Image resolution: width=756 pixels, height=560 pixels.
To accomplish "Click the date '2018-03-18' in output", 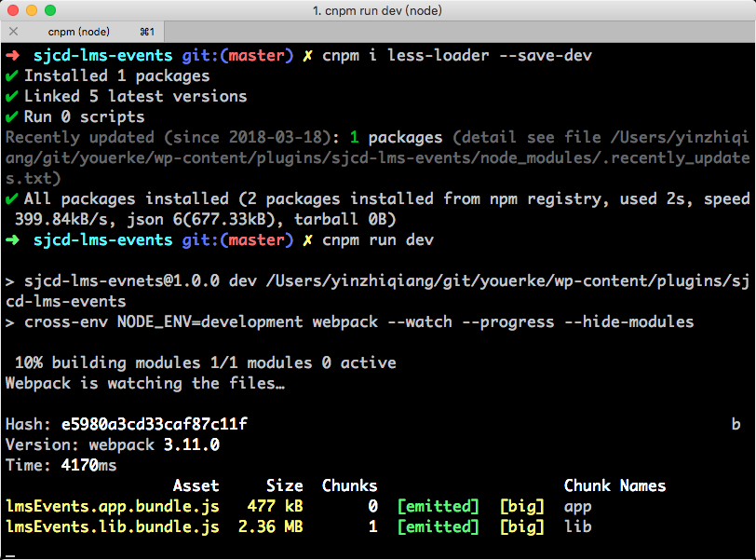I will [275, 138].
